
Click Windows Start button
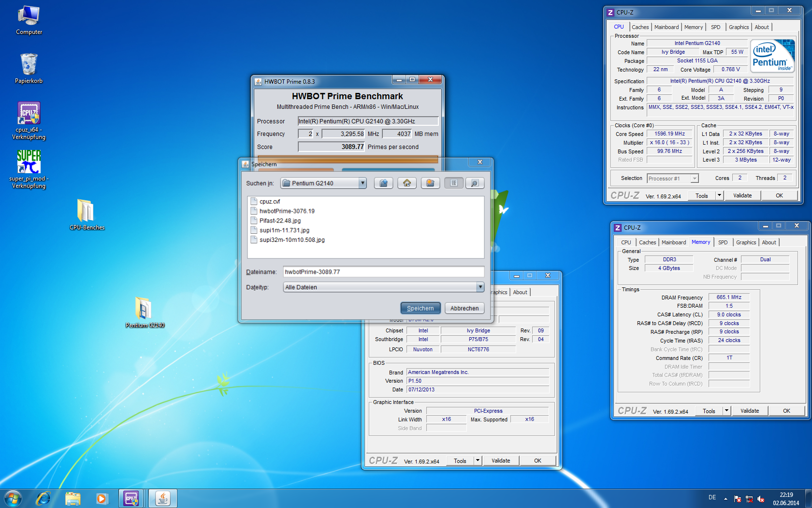click(x=13, y=498)
